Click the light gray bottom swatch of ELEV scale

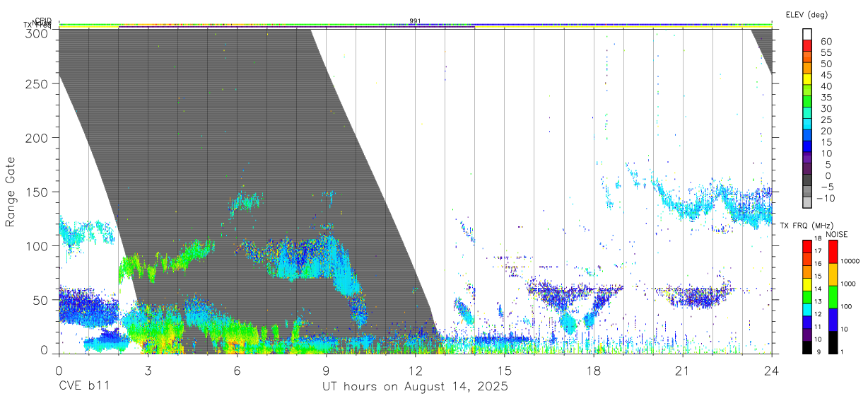(809, 204)
